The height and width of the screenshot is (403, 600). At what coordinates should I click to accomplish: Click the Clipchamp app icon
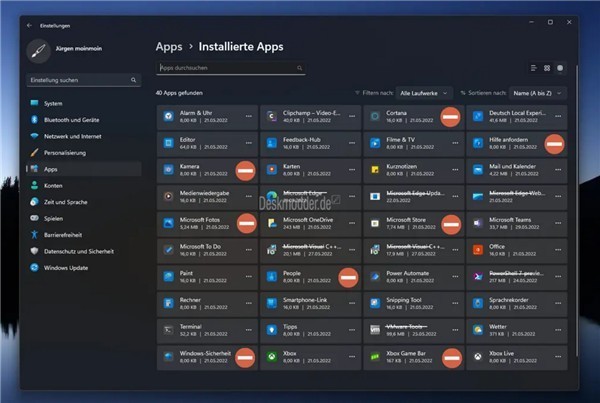(x=272, y=117)
